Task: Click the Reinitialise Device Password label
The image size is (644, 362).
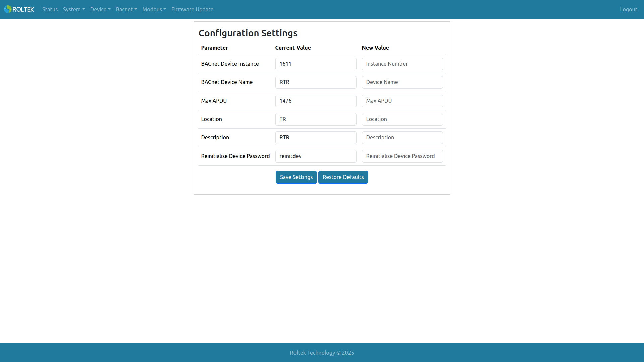Action: click(235, 156)
